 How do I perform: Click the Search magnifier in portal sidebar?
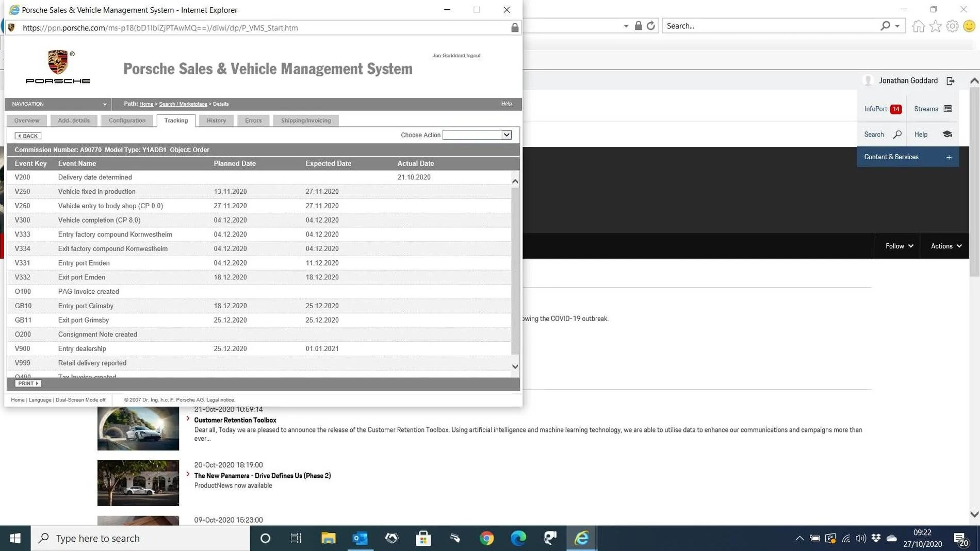897,135
